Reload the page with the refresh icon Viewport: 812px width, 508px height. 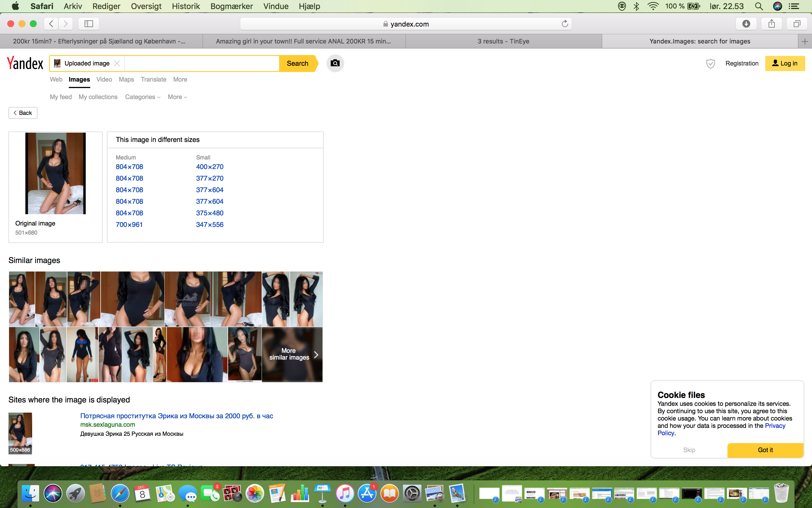(x=565, y=23)
